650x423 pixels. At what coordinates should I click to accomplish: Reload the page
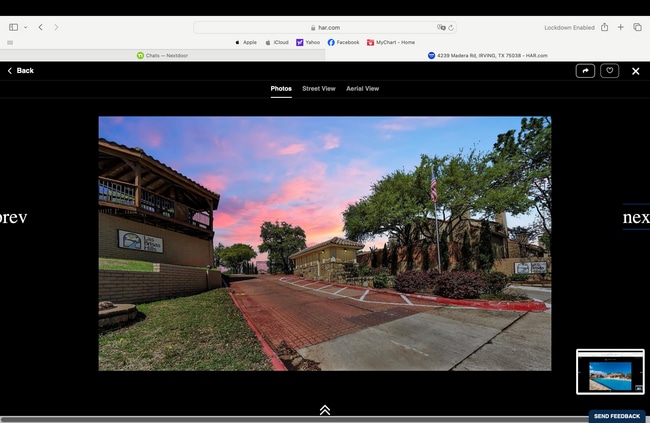(452, 28)
